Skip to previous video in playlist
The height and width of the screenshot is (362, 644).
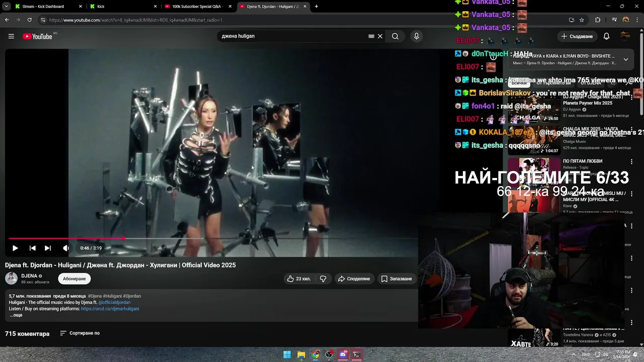(32, 248)
